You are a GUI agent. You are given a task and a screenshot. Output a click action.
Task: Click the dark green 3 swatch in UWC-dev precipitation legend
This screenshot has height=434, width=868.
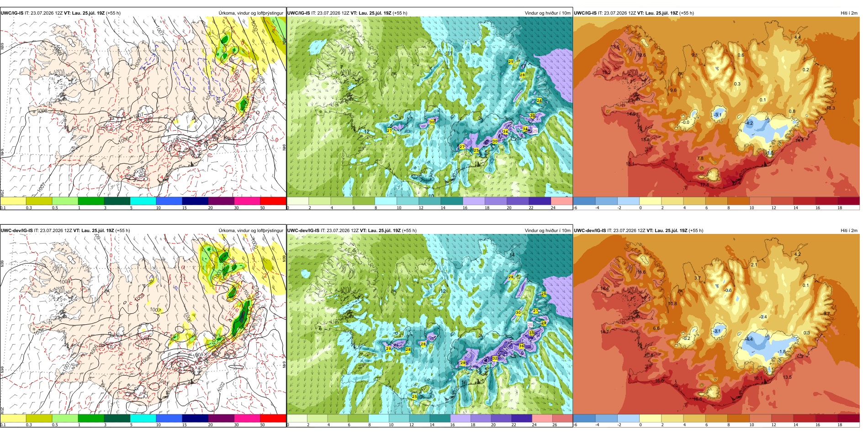117,418
